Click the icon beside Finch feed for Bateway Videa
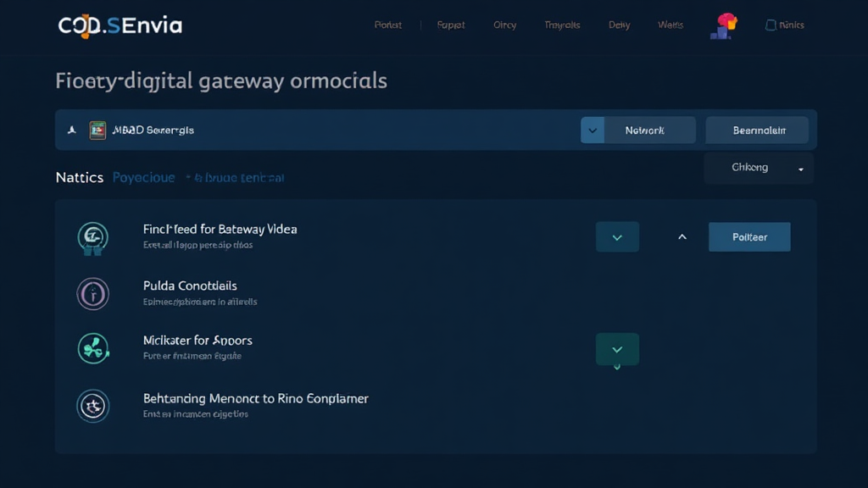The height and width of the screenshot is (488, 868). coord(91,237)
